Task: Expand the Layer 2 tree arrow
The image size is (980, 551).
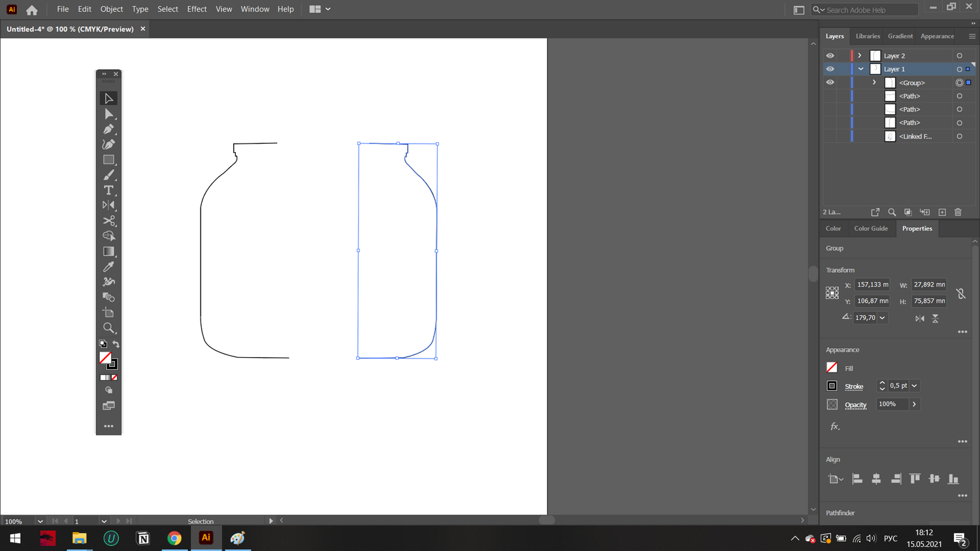Action: click(860, 56)
